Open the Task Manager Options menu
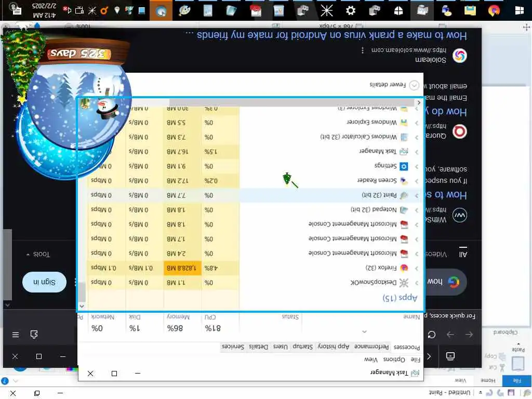The height and width of the screenshot is (399, 532). pyautogui.click(x=394, y=360)
